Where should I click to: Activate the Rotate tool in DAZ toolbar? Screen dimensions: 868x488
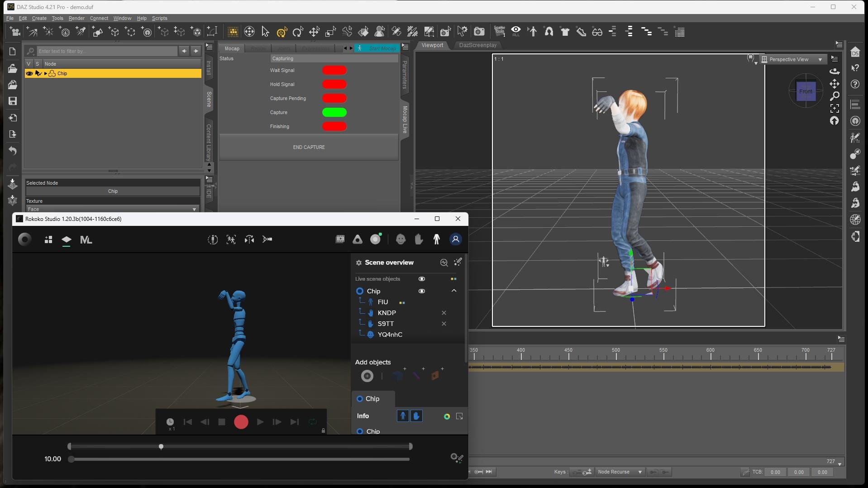pyautogui.click(x=298, y=32)
